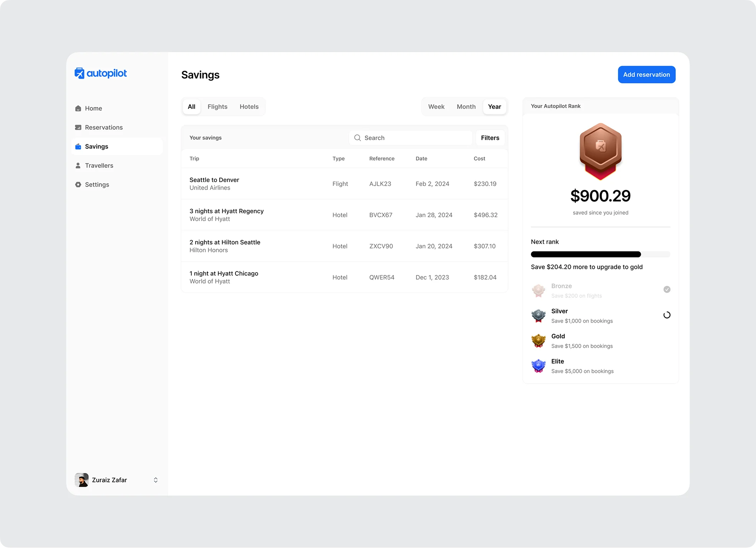
Task: Click the Settings gear icon
Action: click(x=78, y=185)
